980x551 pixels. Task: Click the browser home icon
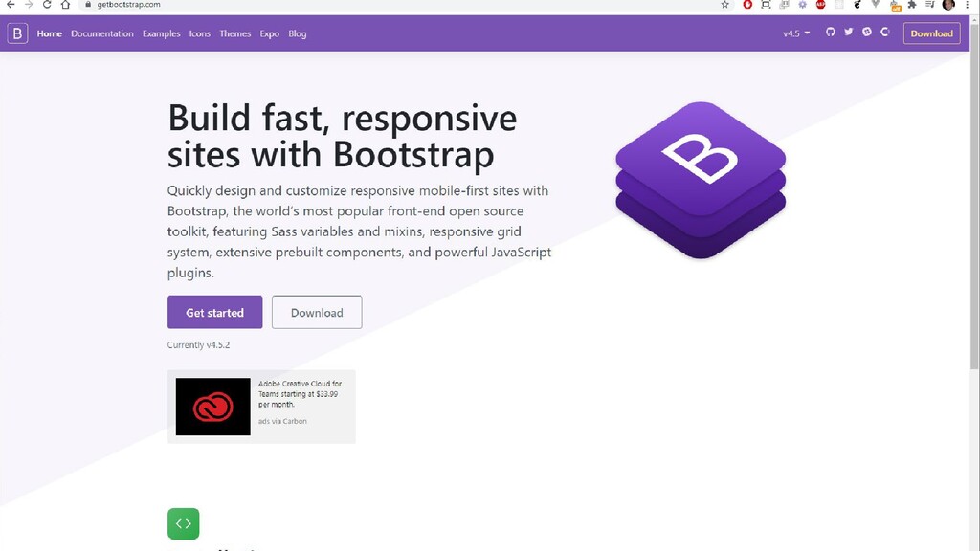[x=66, y=5]
